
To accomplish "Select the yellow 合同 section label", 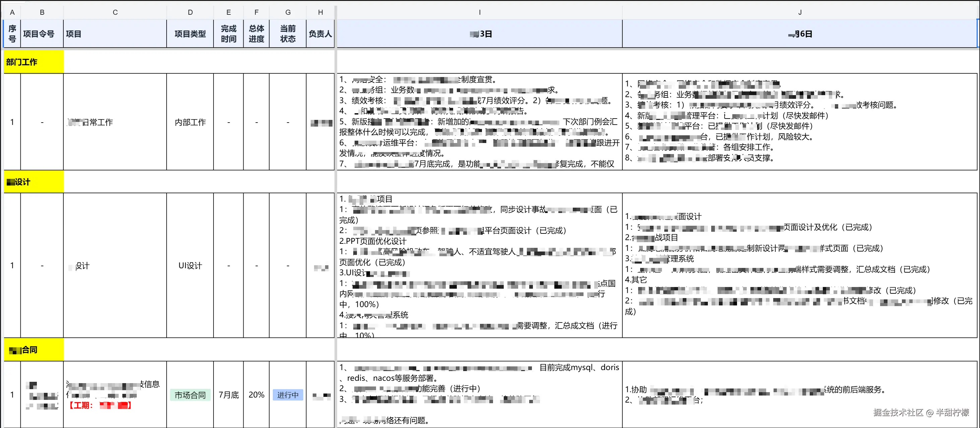I will [x=34, y=350].
